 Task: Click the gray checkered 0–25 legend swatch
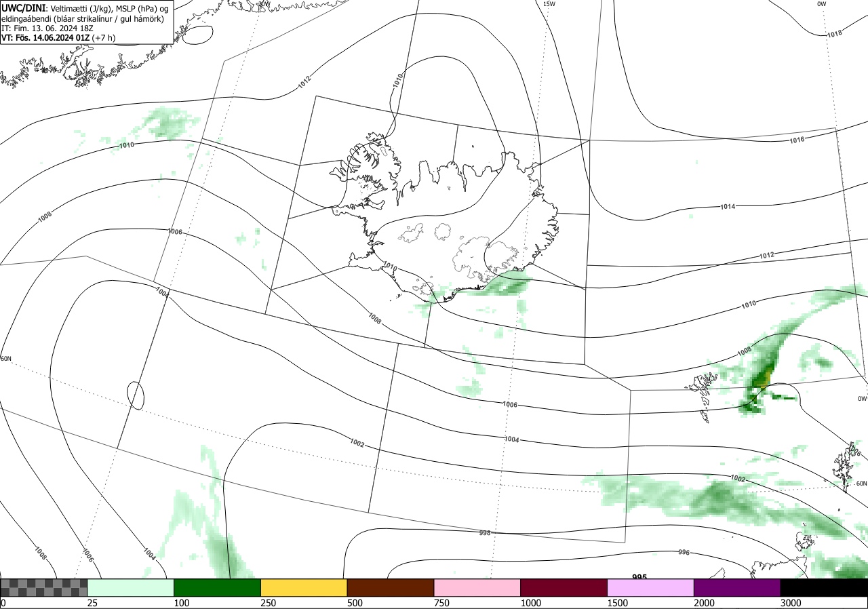[43, 587]
